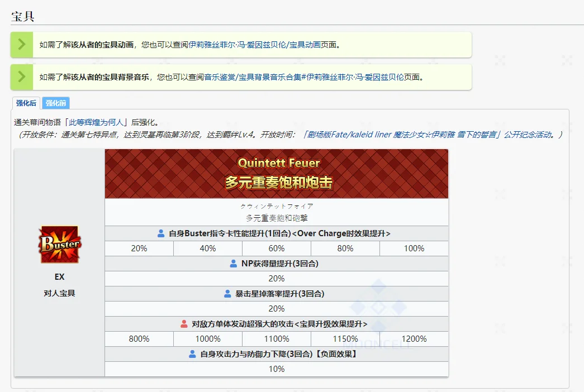Click the 20% value under NP获得量提升
Screen dimensions: 584x392
click(x=277, y=279)
